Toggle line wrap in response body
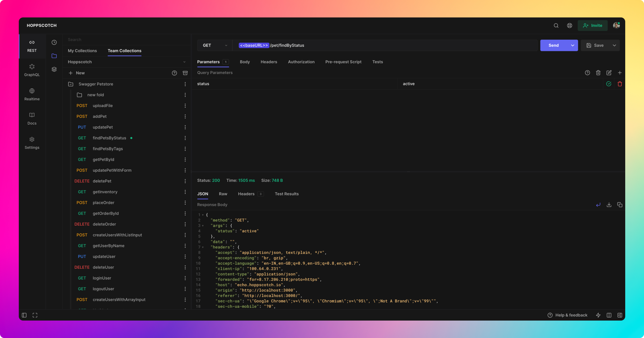644x338 pixels. (598, 205)
